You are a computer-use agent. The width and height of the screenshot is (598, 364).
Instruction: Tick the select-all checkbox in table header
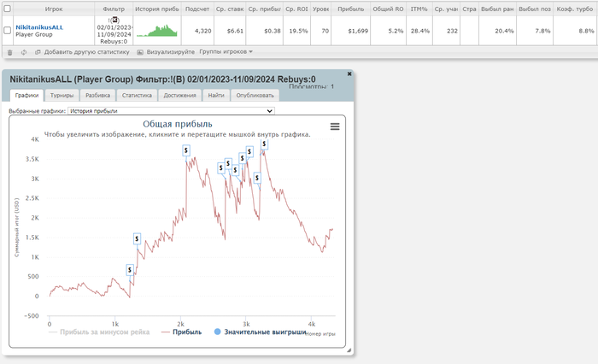point(7,9)
